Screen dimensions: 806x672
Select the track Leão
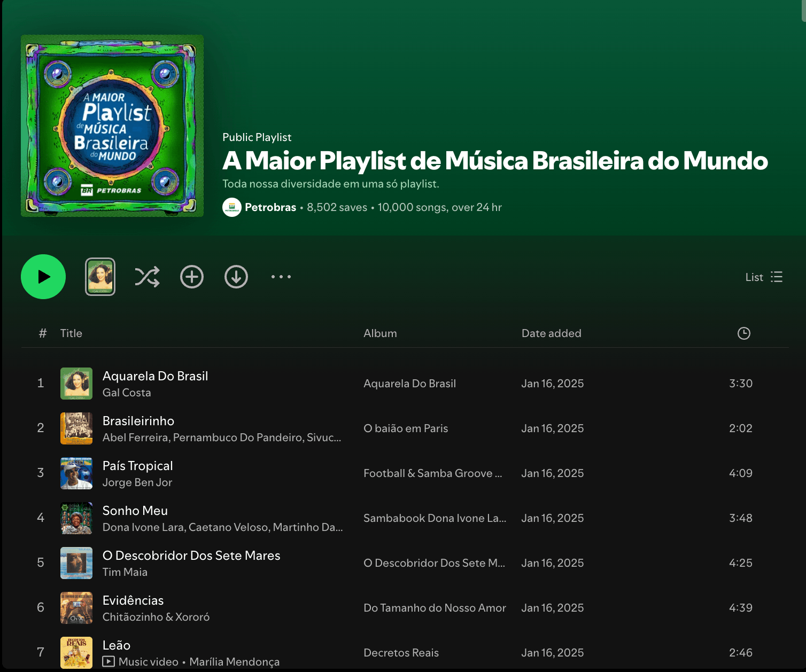[x=117, y=645]
